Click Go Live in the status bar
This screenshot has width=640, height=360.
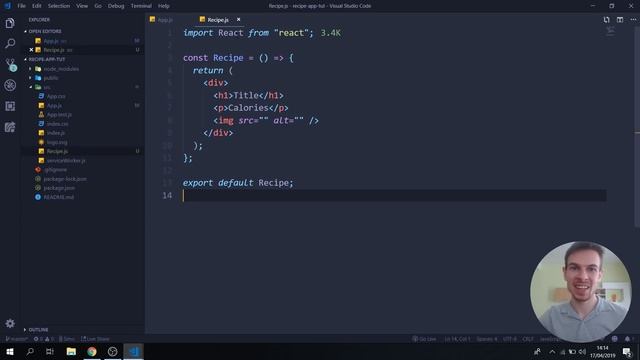coord(424,339)
